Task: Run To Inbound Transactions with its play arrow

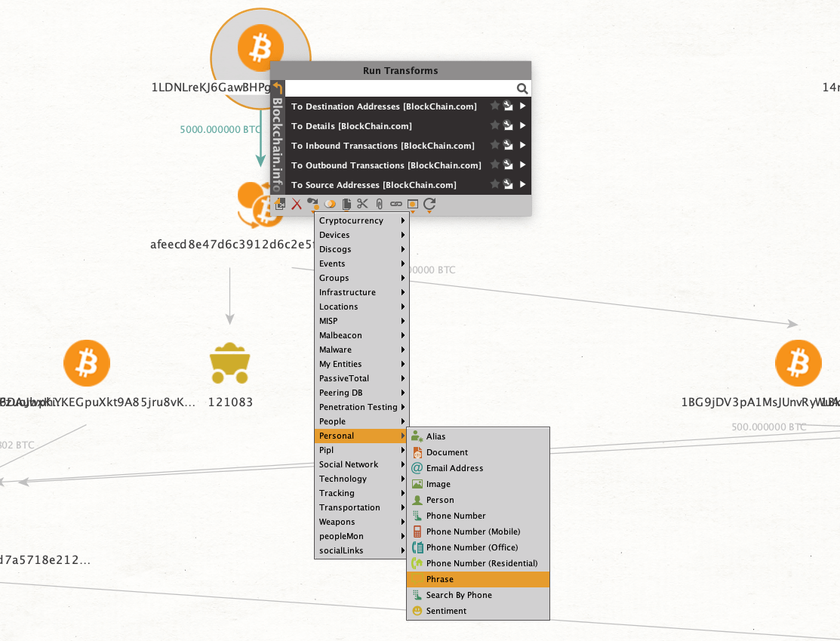Action: pos(522,145)
